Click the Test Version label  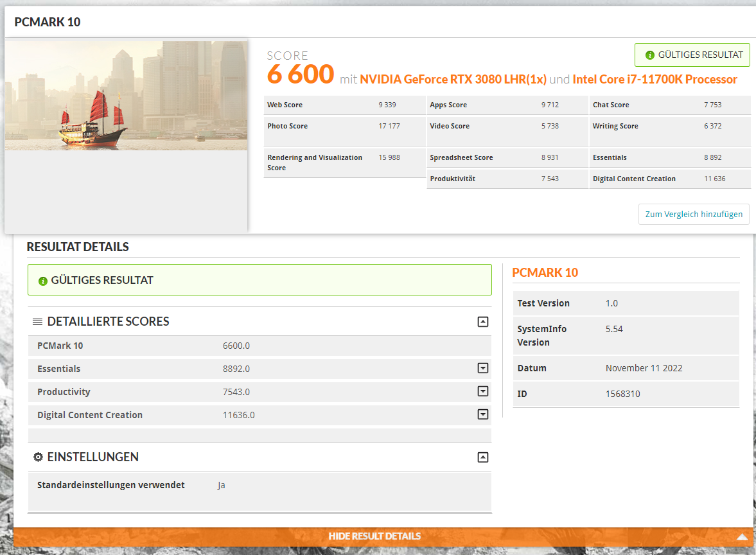543,303
